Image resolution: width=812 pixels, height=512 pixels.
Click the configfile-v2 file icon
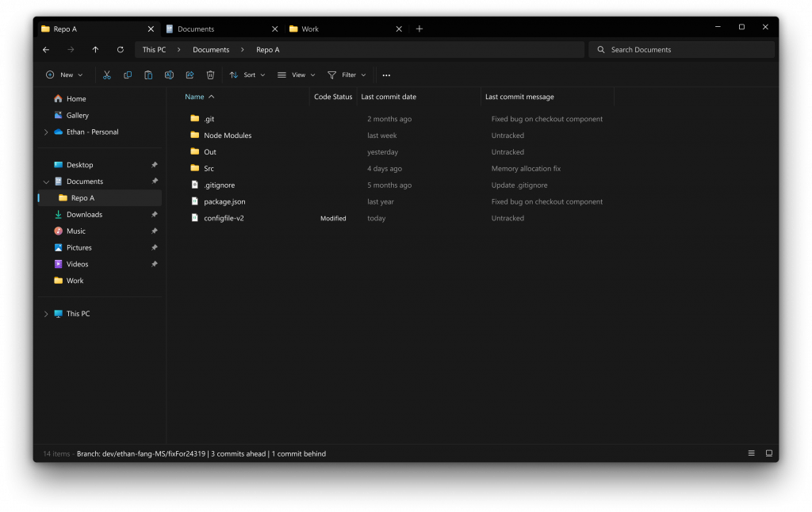point(195,218)
